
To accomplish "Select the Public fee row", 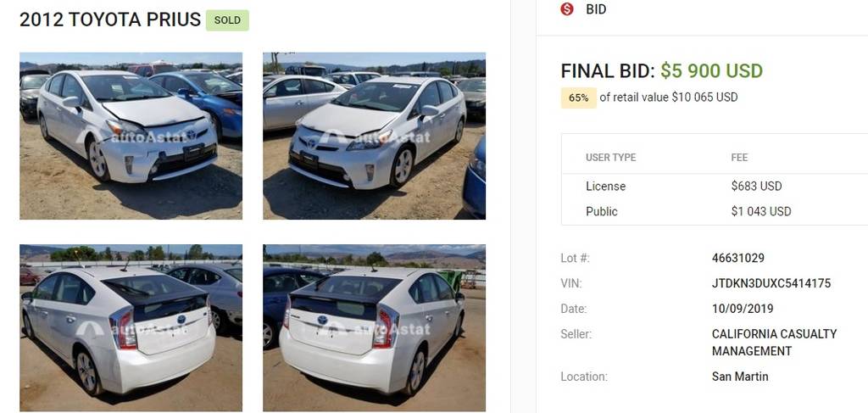I will coord(715,211).
